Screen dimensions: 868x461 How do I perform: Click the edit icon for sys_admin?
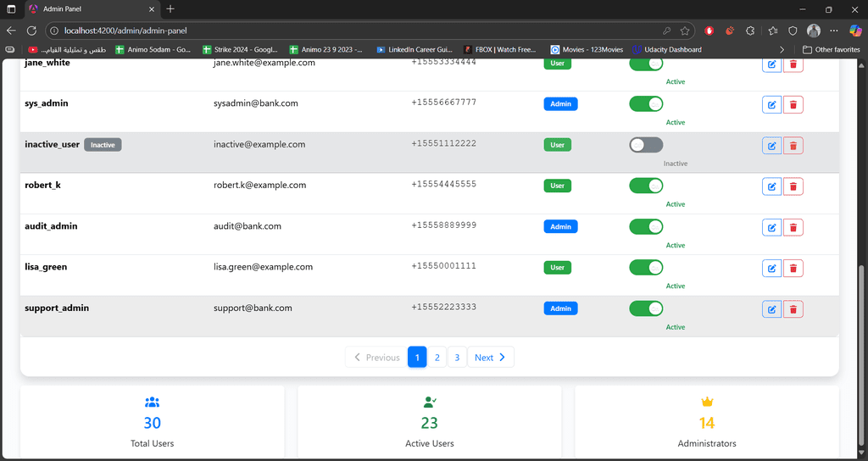tap(771, 105)
